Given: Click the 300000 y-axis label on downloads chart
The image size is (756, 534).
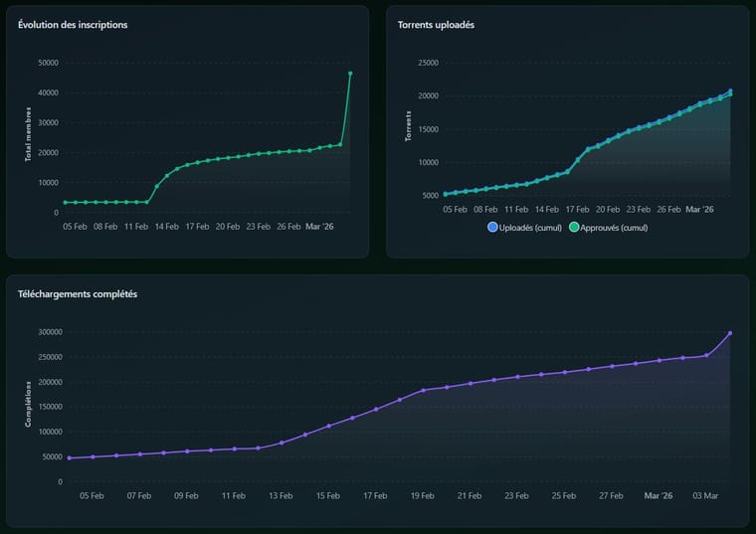Looking at the screenshot, I should [47, 332].
